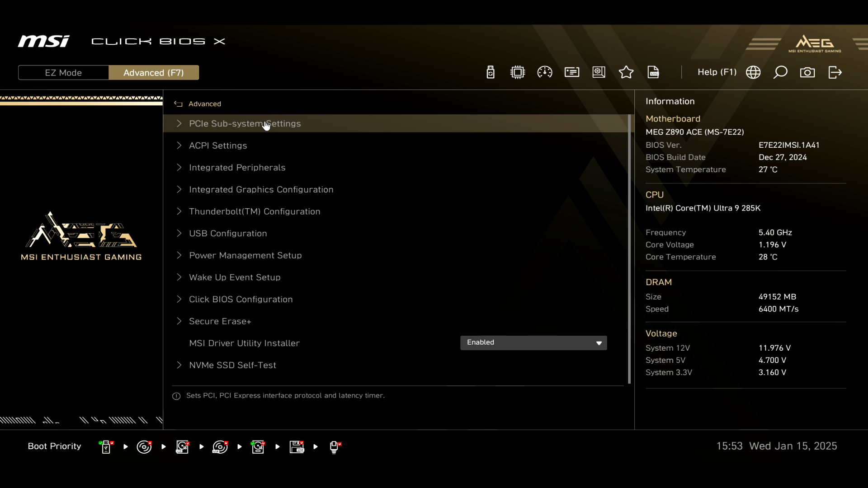The height and width of the screenshot is (488, 868).
Task: Expand Wake Up Event Setup chevron
Action: click(179, 277)
